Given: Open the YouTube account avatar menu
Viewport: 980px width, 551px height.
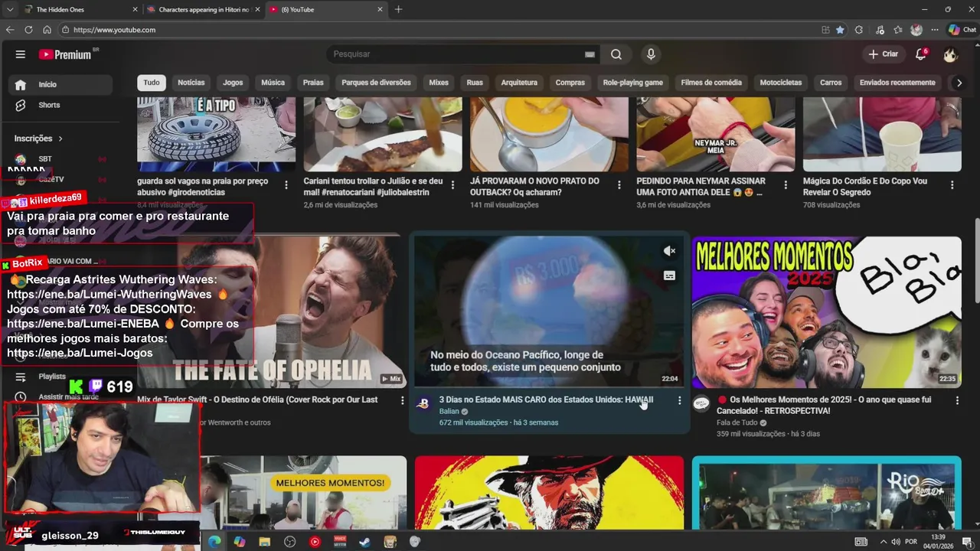Looking at the screenshot, I should [950, 54].
